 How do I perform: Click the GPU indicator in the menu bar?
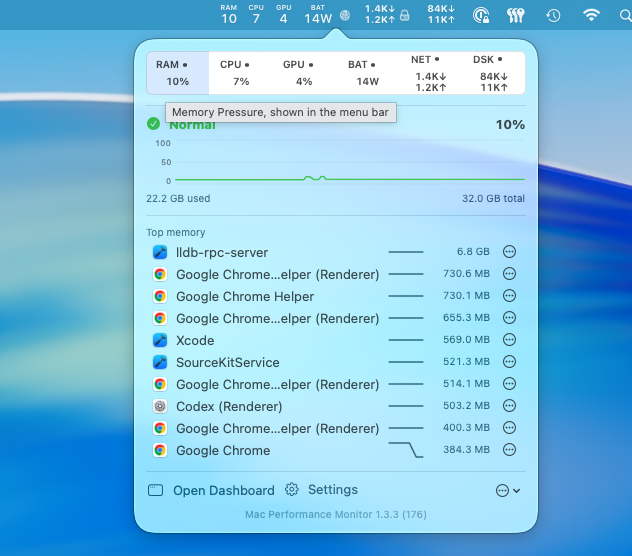[x=284, y=15]
